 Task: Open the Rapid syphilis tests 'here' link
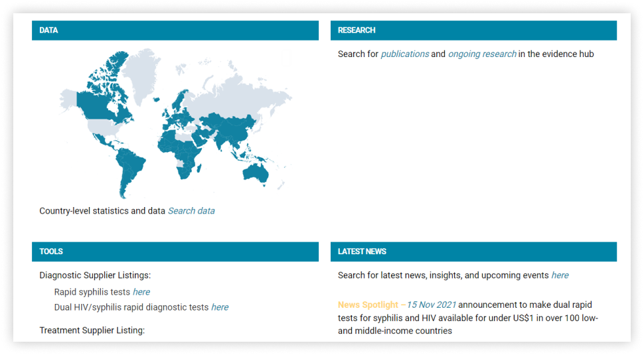[141, 292]
